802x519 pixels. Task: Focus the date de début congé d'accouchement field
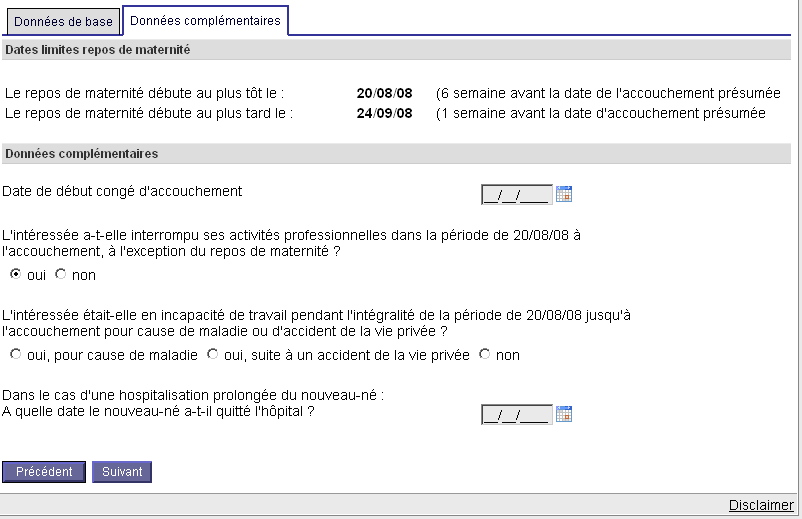pos(517,195)
